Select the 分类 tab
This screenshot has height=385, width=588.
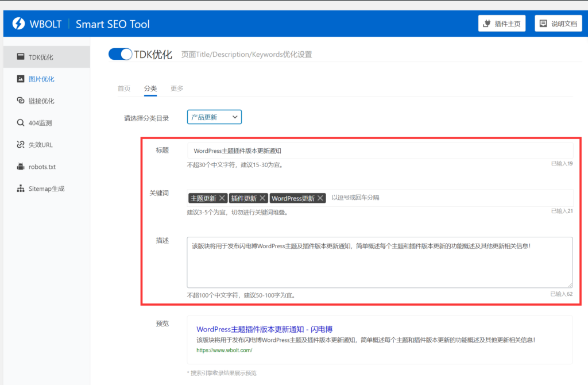click(x=150, y=88)
